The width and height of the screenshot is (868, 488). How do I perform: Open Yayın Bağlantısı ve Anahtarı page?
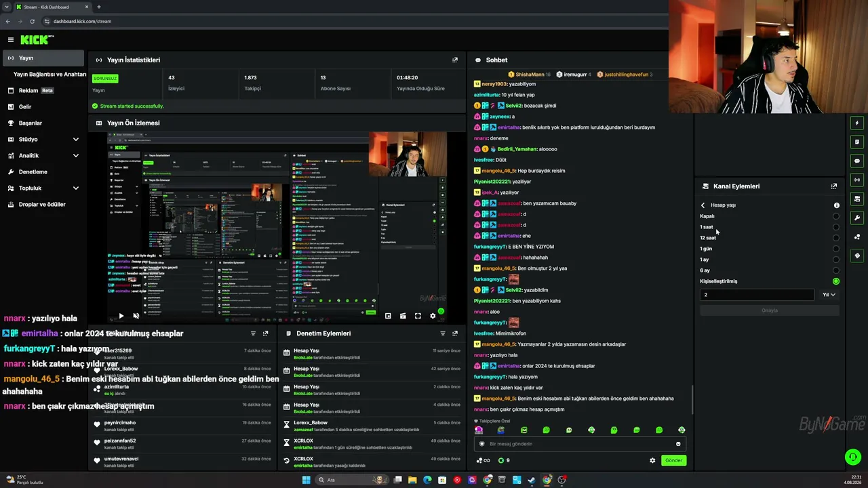[50, 75]
